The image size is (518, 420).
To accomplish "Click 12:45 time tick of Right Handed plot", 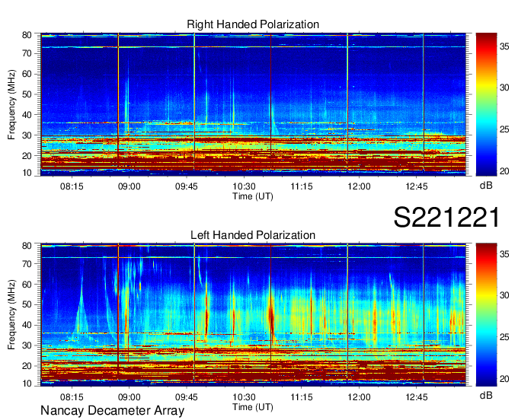I will click(x=416, y=186).
